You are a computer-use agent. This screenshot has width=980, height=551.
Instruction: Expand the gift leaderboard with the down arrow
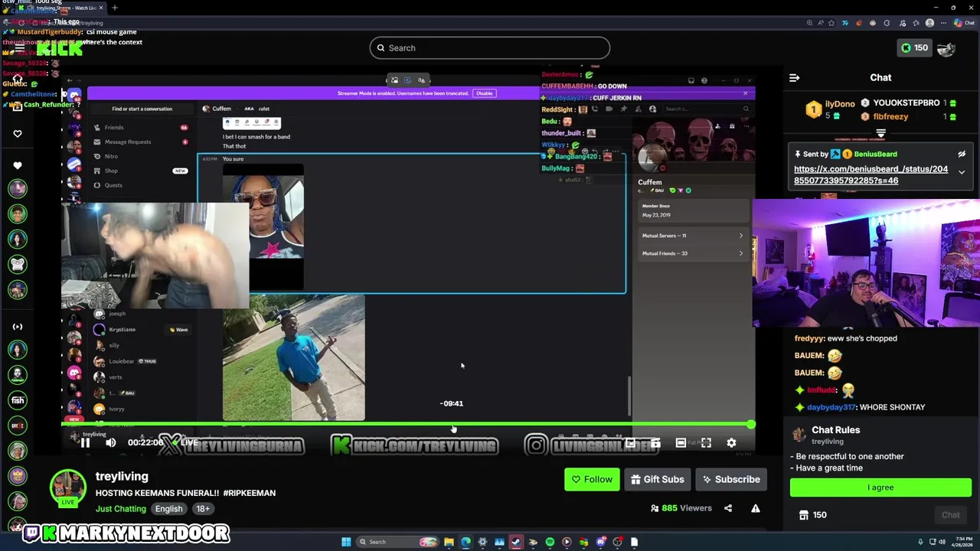[880, 134]
